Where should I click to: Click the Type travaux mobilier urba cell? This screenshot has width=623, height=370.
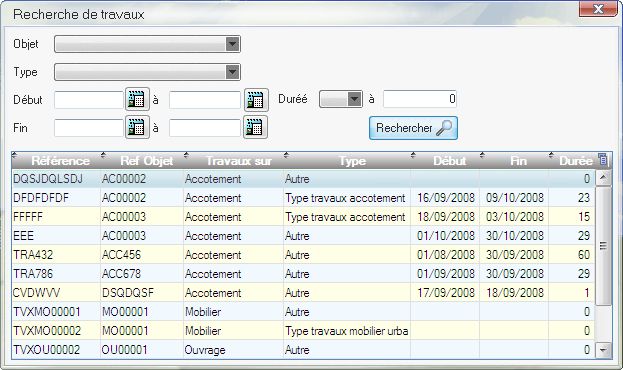pos(347,331)
